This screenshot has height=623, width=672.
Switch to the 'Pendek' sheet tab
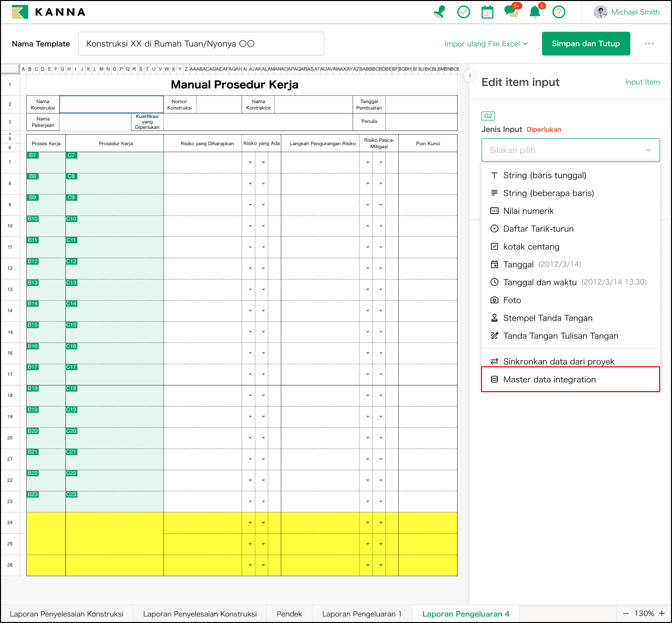coord(289,614)
